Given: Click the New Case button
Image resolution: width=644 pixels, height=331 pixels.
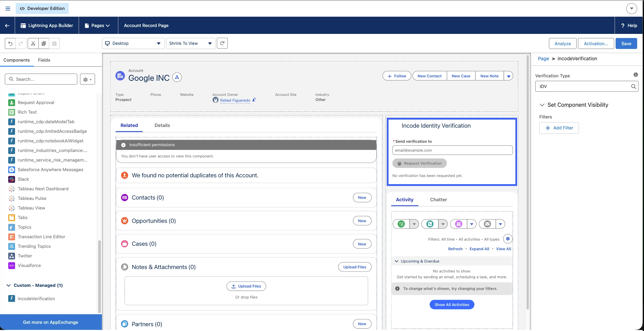Looking at the screenshot, I should (461, 76).
